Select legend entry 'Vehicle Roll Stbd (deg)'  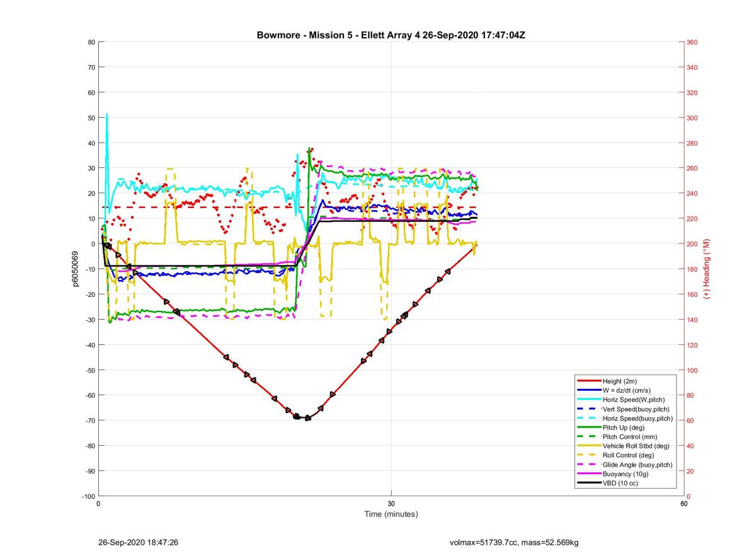(636, 446)
